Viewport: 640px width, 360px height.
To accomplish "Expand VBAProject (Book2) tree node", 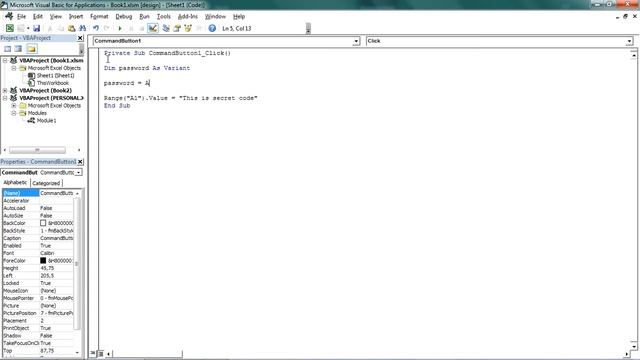I will click(x=5, y=91).
